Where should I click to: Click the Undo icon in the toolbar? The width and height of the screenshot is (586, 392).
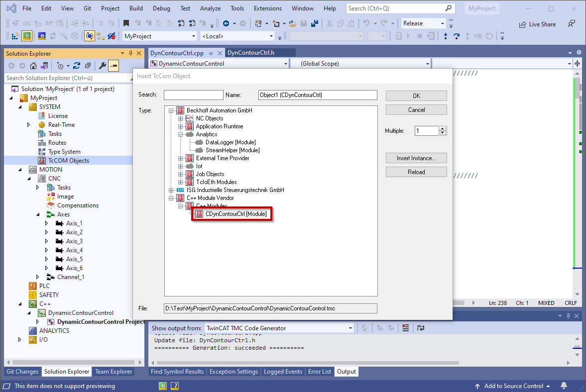pyautogui.click(x=365, y=23)
